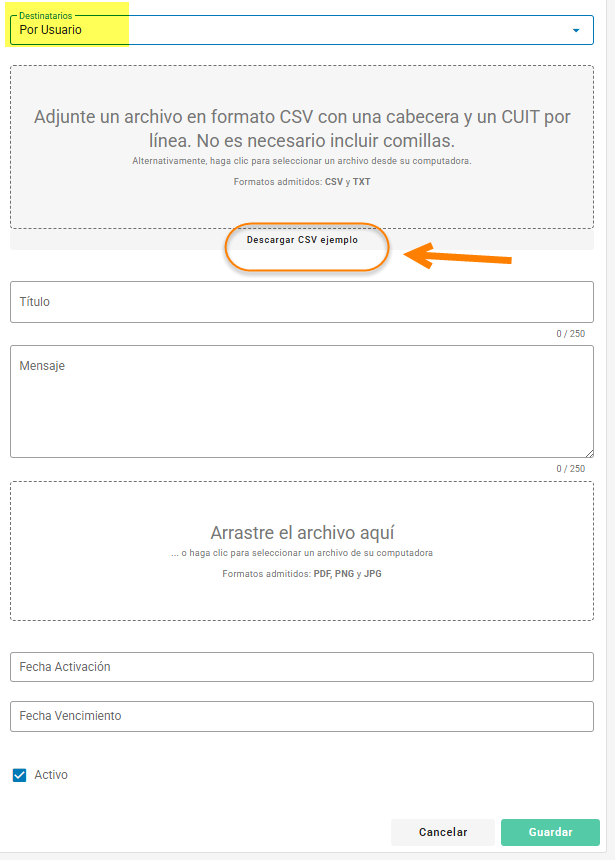Click the Activo checkbox label
The image size is (615, 860).
(x=51, y=775)
